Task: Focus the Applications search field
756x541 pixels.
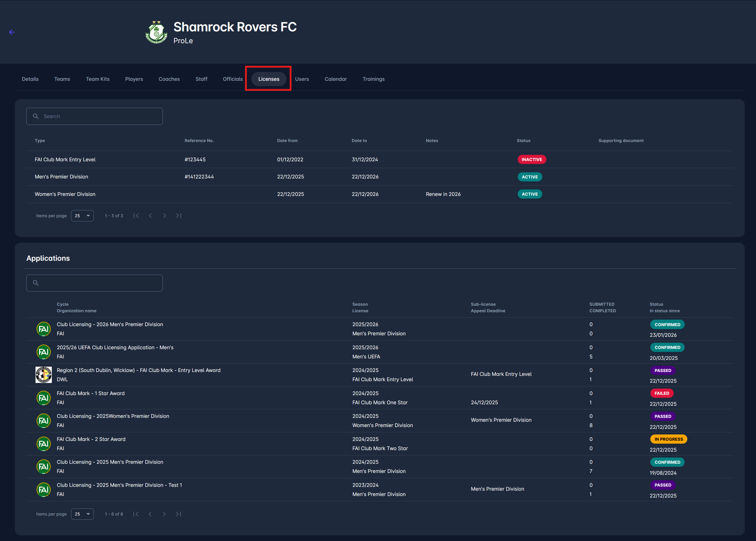Action: tap(100, 283)
